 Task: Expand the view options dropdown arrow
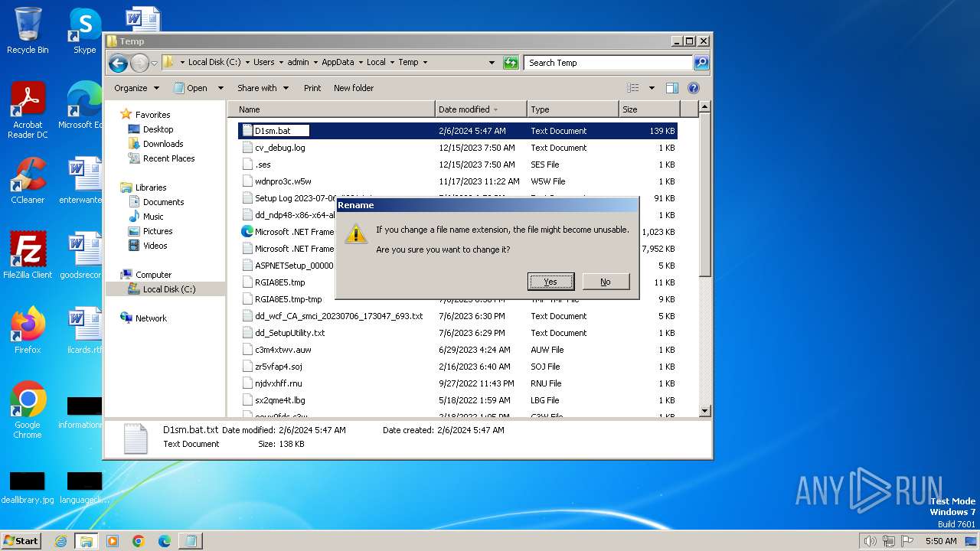[652, 88]
